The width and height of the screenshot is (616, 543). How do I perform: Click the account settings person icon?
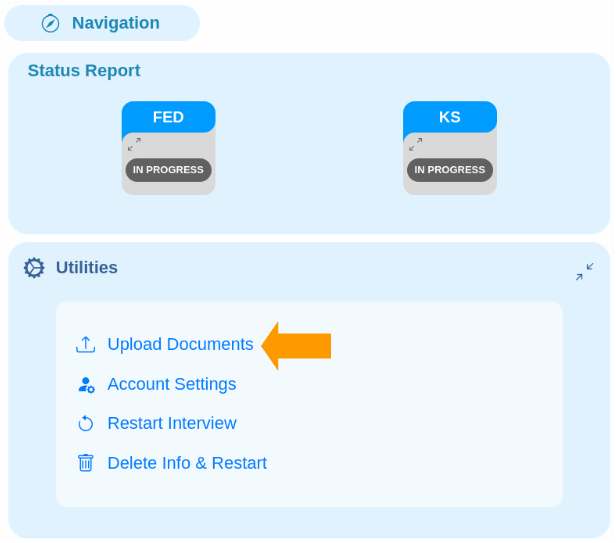point(86,385)
